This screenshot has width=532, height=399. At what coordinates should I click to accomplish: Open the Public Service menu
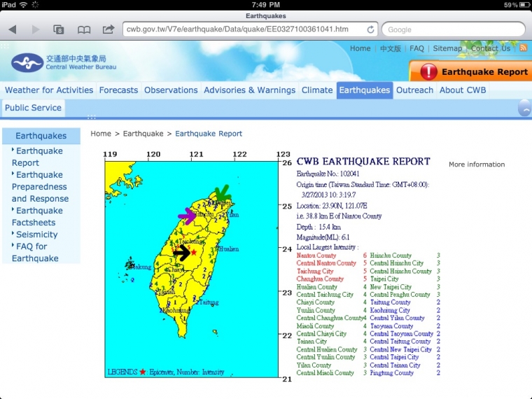pyautogui.click(x=34, y=108)
